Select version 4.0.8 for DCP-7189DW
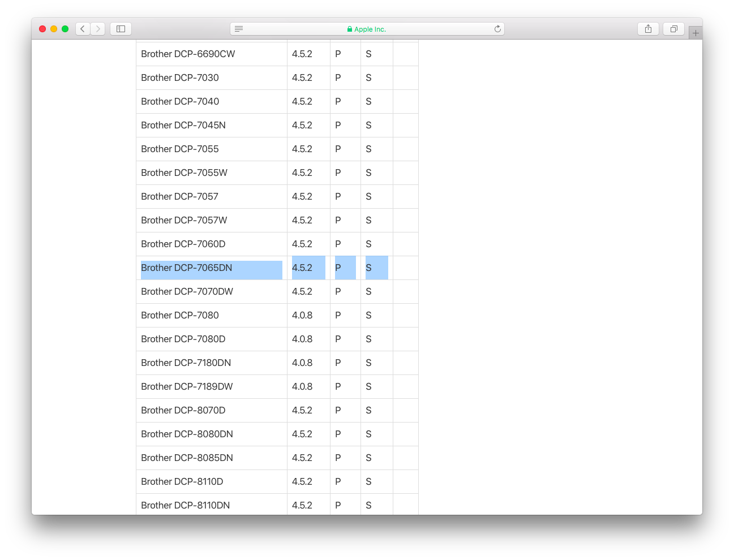Screen dimensions: 734x560 302,387
